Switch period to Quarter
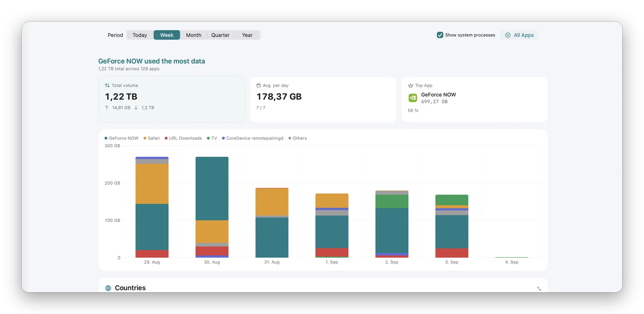644x314 pixels. click(220, 35)
